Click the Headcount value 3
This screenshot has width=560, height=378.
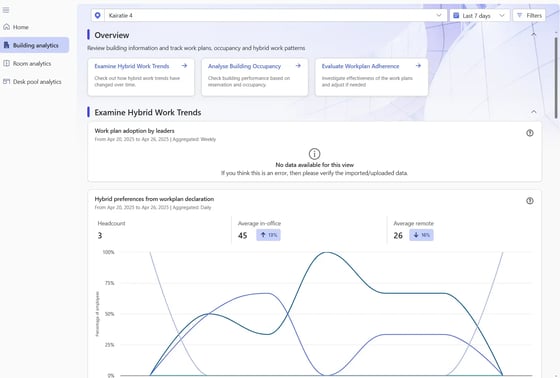[100, 235]
